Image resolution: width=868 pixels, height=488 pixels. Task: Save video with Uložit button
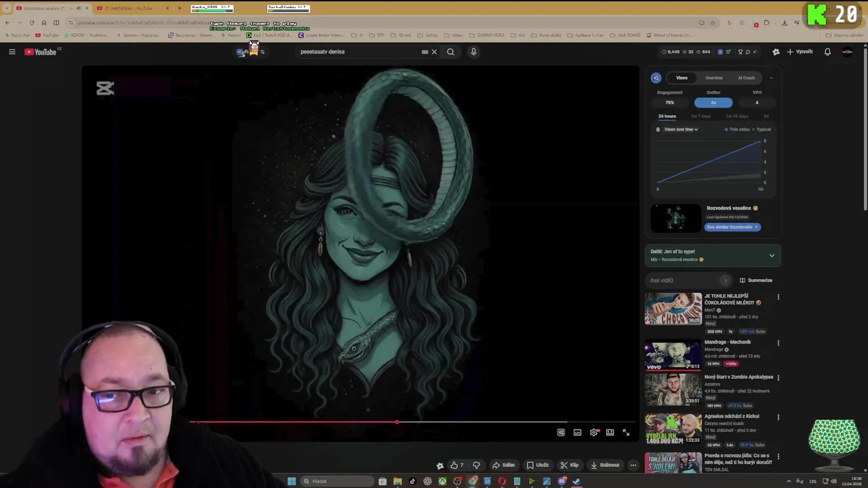pos(538,465)
